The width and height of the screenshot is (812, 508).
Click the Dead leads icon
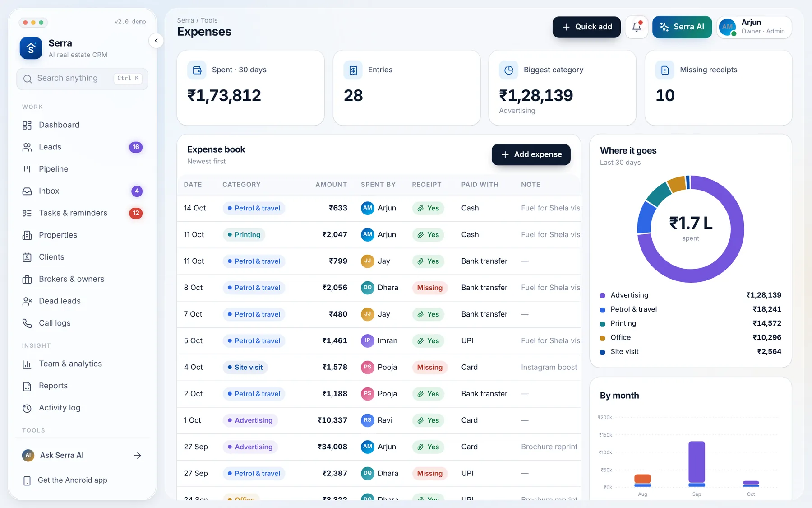click(27, 301)
